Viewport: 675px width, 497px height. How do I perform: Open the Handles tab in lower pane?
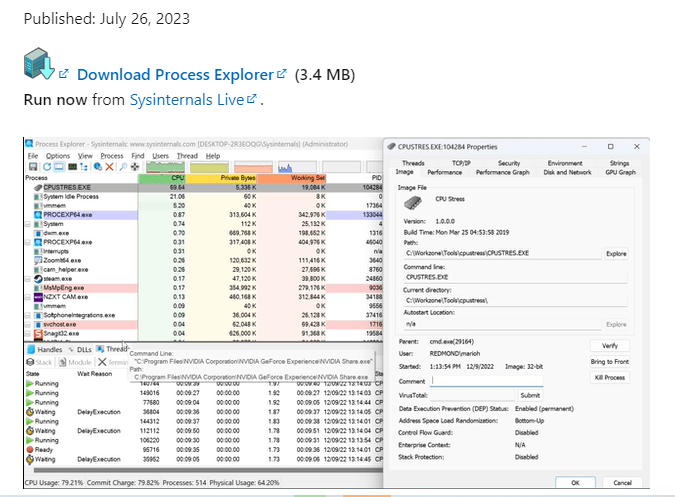click(x=45, y=349)
